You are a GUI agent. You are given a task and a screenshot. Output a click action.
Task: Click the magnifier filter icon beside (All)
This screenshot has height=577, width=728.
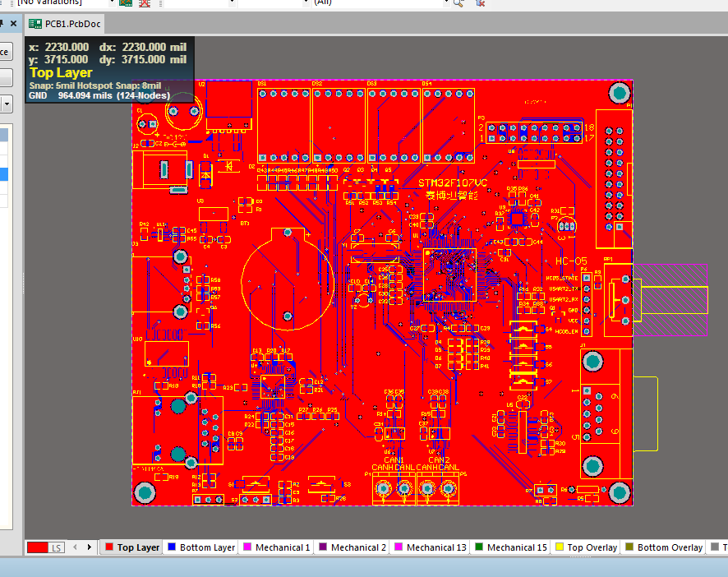(x=457, y=3)
